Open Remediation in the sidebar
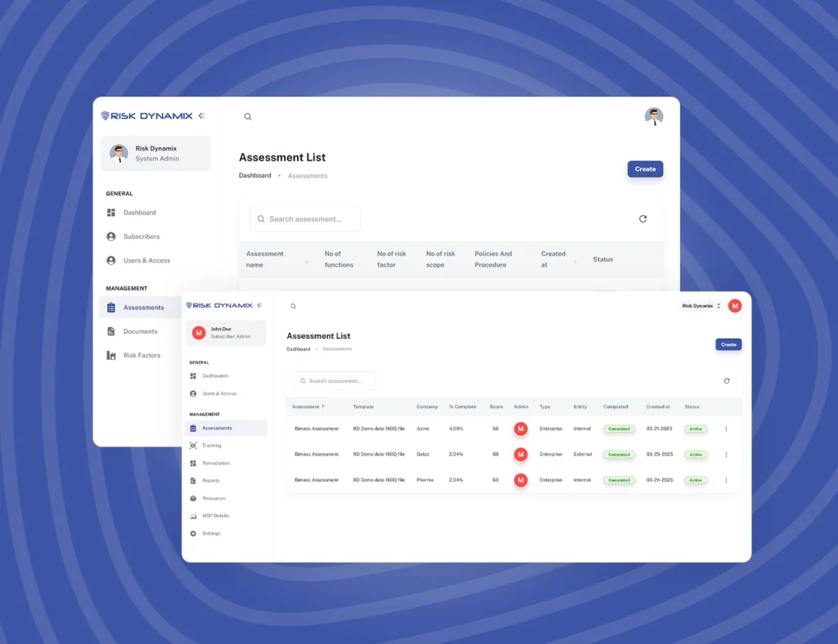 216,463
